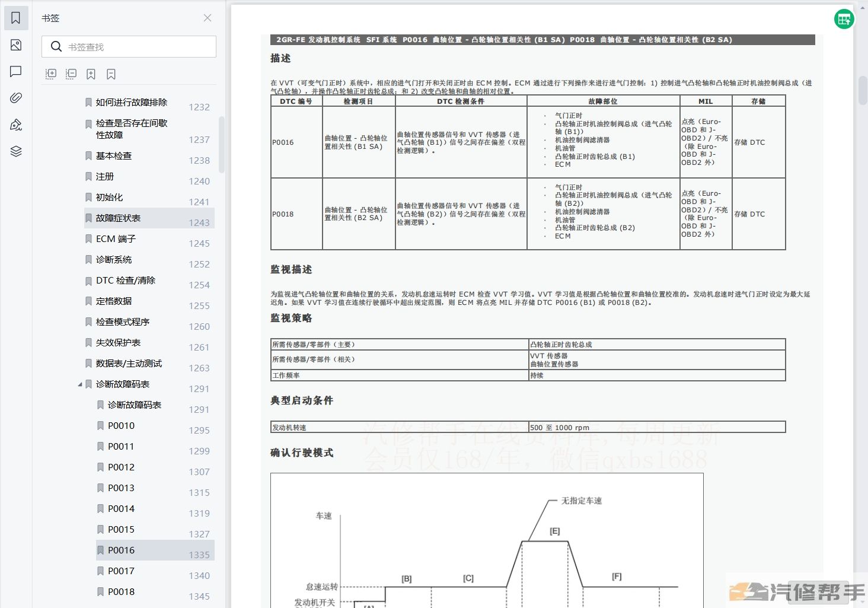Open bookmark P0012

[121, 467]
